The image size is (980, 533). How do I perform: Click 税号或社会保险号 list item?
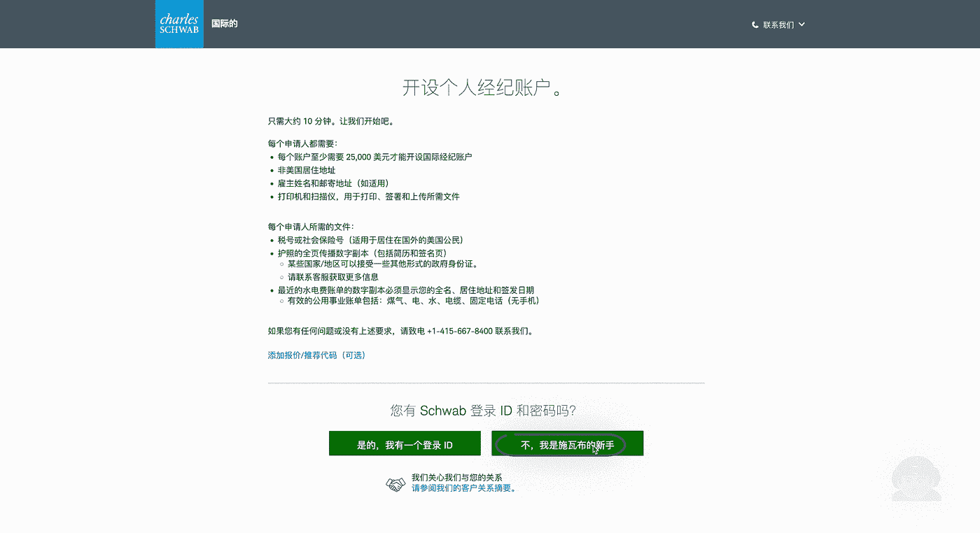coord(370,240)
